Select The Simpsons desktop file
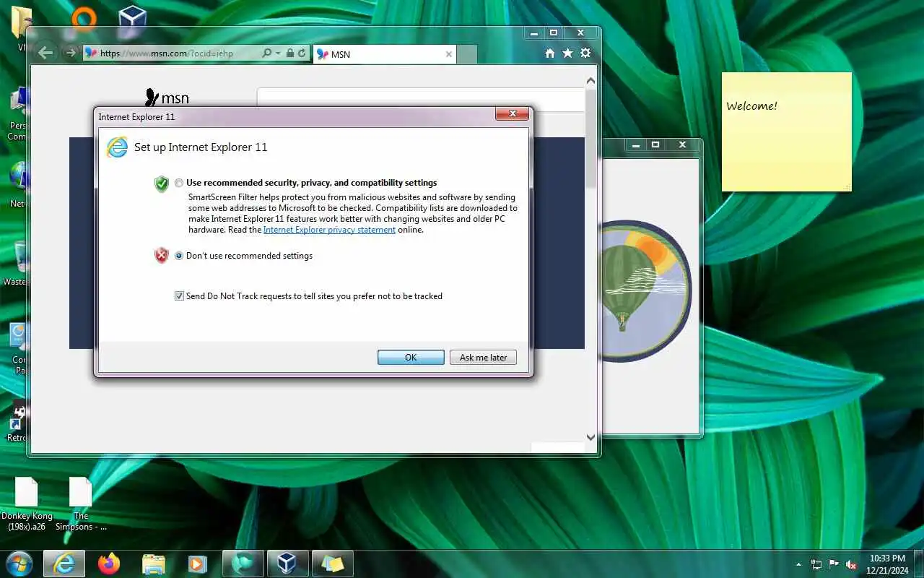The width and height of the screenshot is (924, 578). tap(81, 505)
